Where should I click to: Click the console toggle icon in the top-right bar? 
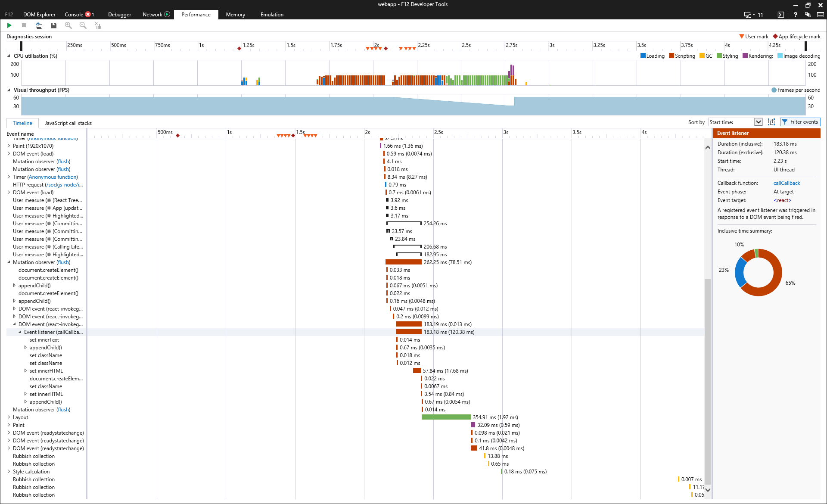tap(780, 15)
